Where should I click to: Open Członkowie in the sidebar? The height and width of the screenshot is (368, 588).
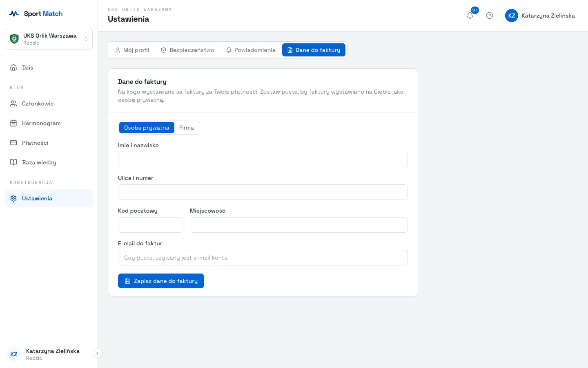click(49, 103)
